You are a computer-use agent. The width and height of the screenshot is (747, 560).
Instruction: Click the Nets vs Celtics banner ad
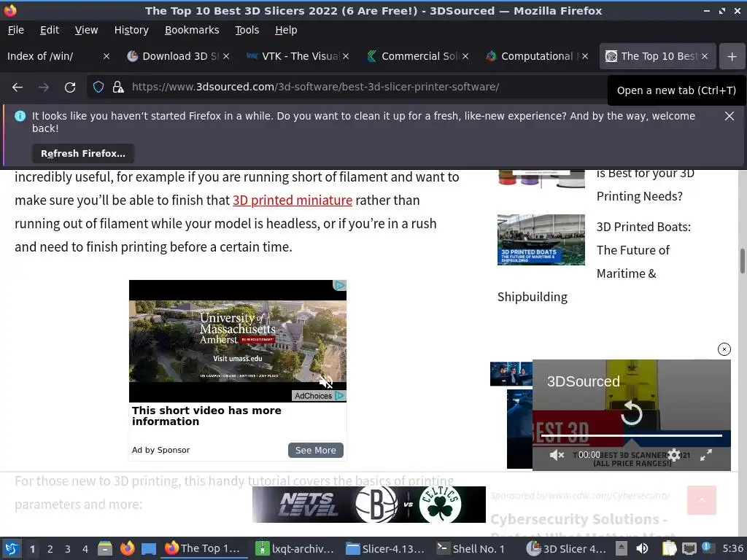pos(368,505)
